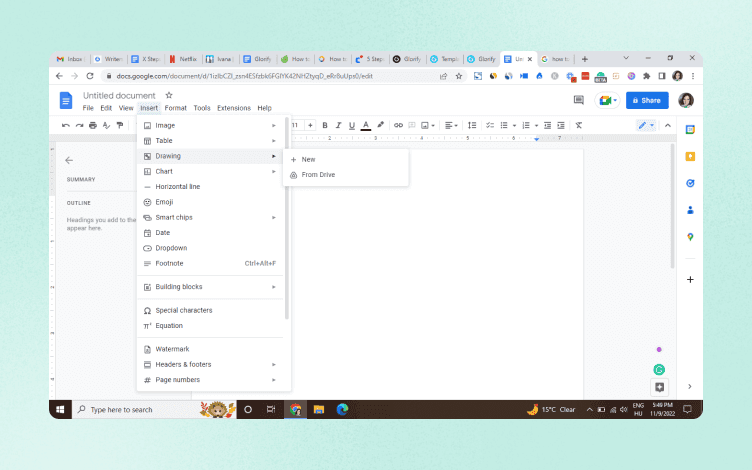Screen dimensions: 752x470
Task: Click the Clear formatting icon
Action: (x=579, y=126)
